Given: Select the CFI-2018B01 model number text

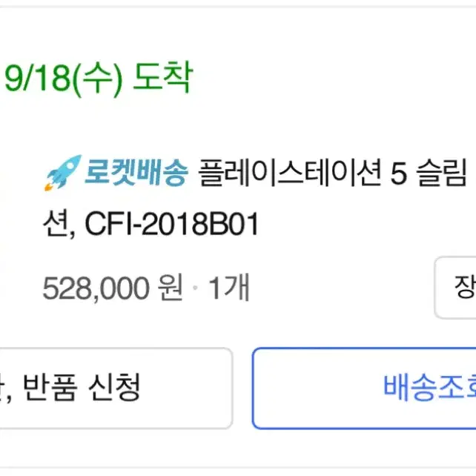Looking at the screenshot, I should point(171,224).
